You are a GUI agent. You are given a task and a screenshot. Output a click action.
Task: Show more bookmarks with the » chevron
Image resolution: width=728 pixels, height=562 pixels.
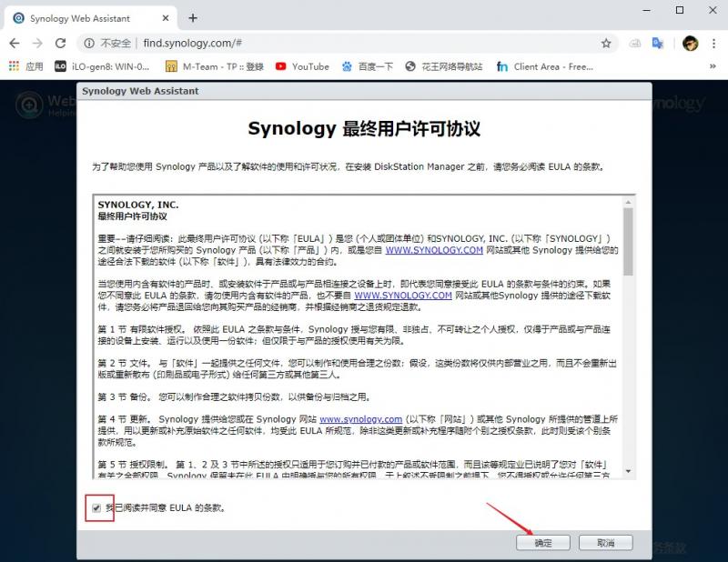[x=713, y=66]
